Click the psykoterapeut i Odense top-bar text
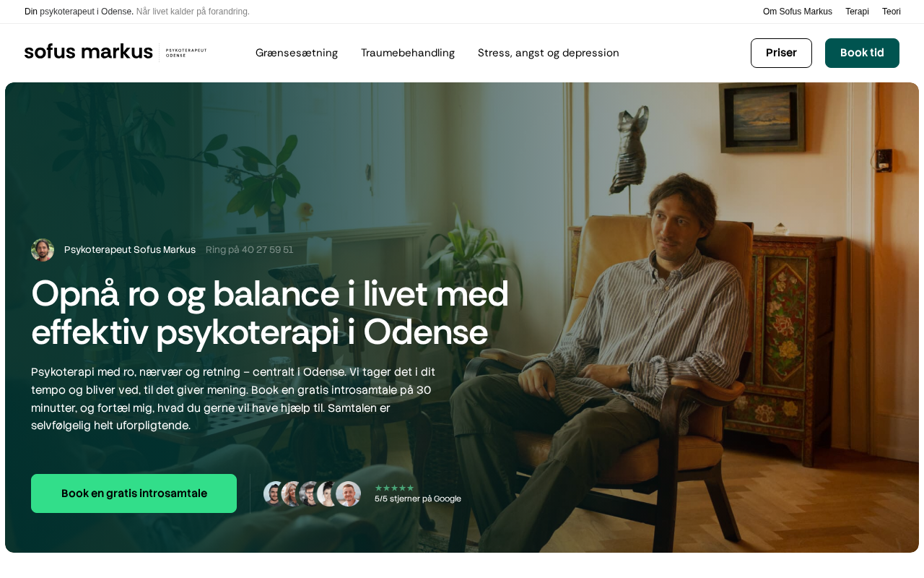 (x=87, y=12)
